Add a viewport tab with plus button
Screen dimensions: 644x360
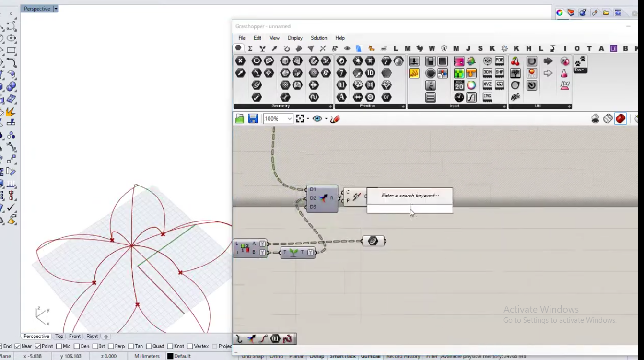point(106,337)
